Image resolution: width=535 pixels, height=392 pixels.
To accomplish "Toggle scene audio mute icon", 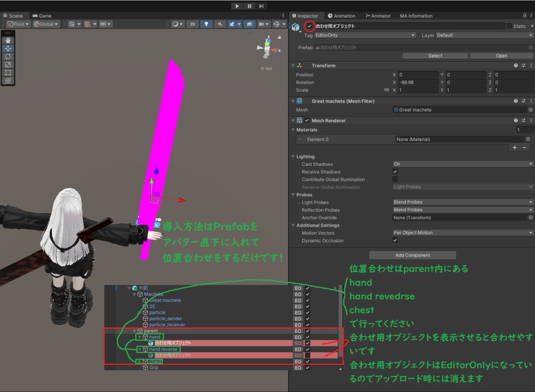I will tap(220, 24).
